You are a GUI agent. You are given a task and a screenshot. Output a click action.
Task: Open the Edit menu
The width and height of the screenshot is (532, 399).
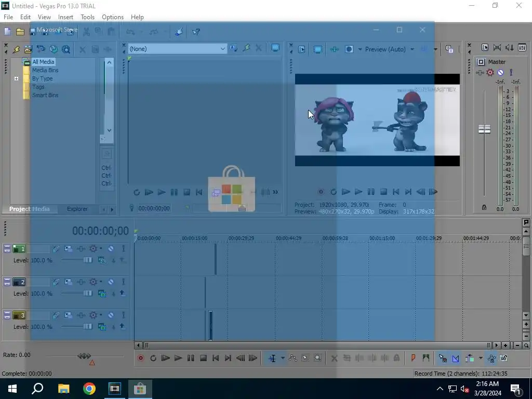pyautogui.click(x=25, y=17)
